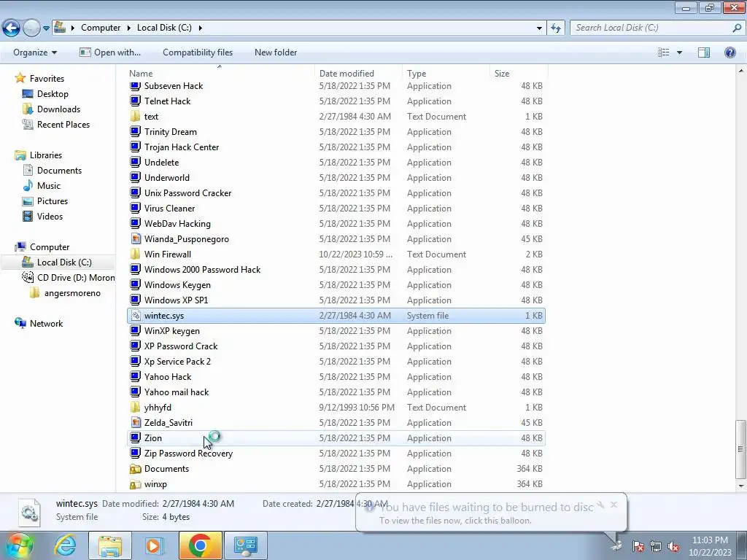The width and height of the screenshot is (747, 560).
Task: Select Zip Password Recovery file name
Action: pos(188,454)
